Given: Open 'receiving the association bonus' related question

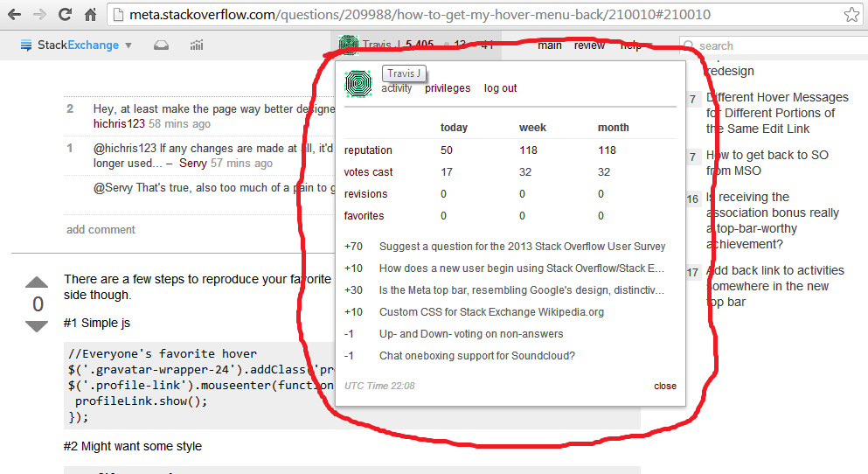Looking at the screenshot, I should (773, 220).
